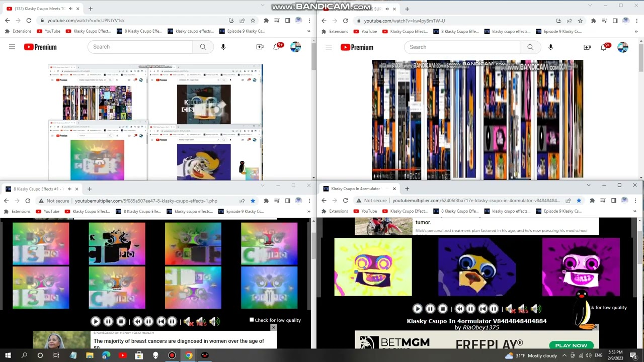
Task: Open account avatar in right YouTube window
Action: [x=623, y=47]
